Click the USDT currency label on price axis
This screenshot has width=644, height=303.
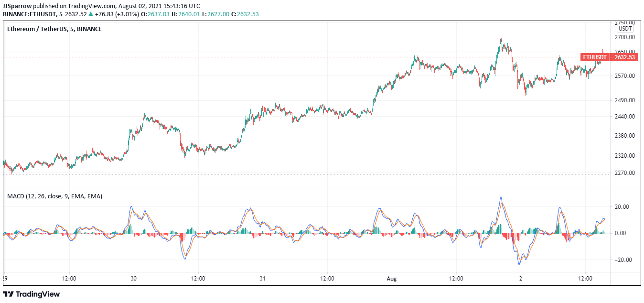pyautogui.click(x=625, y=29)
